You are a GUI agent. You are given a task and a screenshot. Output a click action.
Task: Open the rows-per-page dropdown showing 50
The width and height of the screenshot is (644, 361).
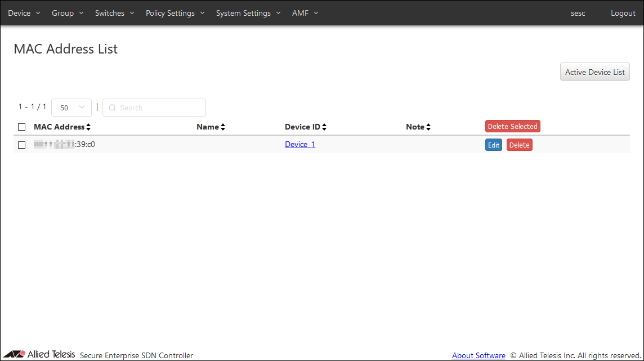pos(71,108)
